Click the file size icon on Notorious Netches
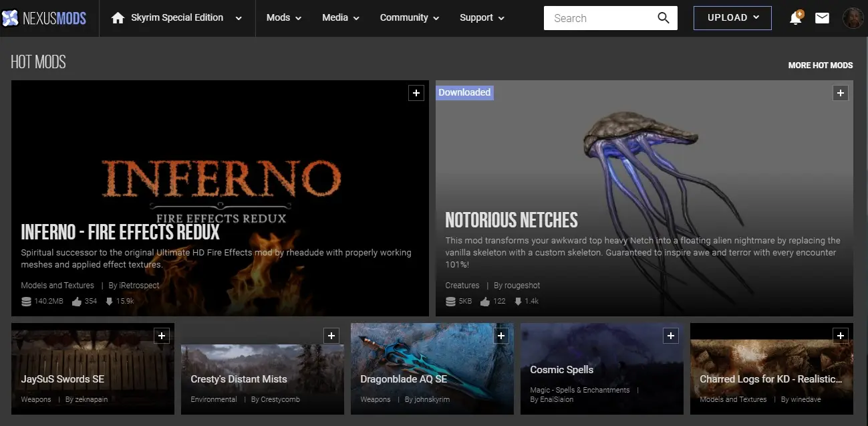 [450, 302]
